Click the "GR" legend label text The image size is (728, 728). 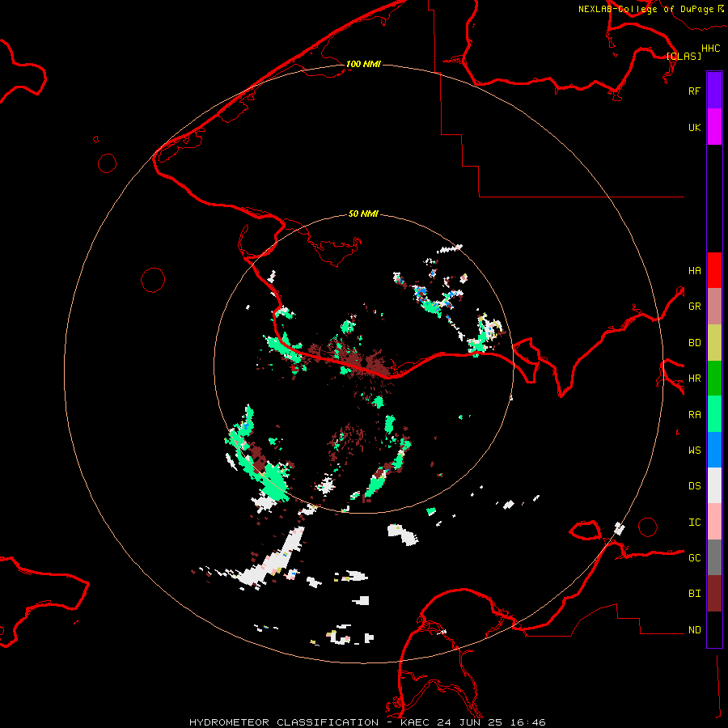tap(694, 307)
